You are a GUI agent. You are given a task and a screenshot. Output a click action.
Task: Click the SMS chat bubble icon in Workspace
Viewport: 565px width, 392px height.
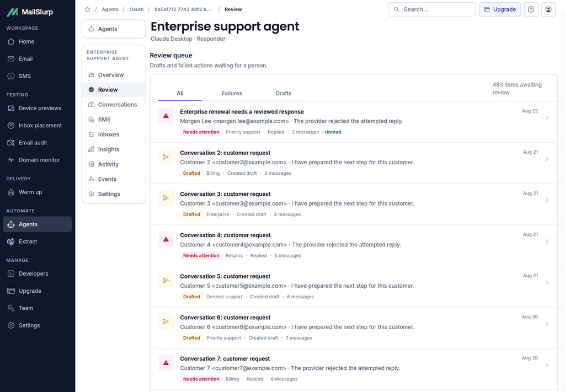click(11, 76)
